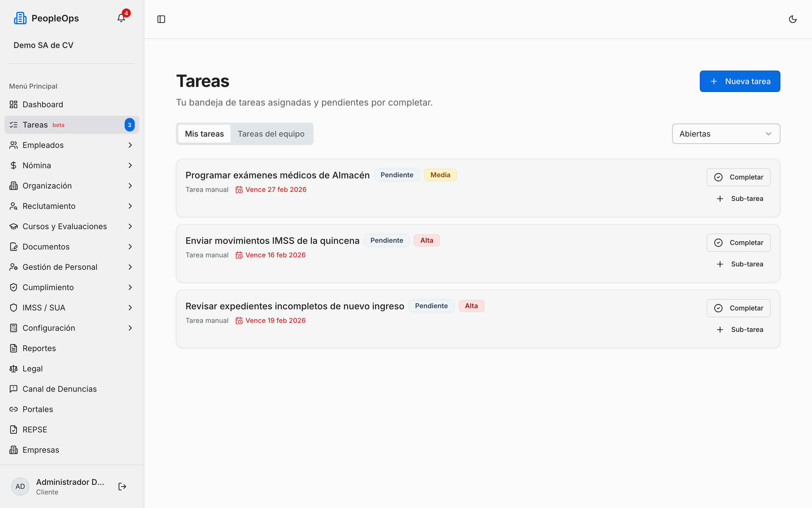The width and height of the screenshot is (812, 508).
Task: Open Dashboard from the sidebar
Action: pos(72,104)
